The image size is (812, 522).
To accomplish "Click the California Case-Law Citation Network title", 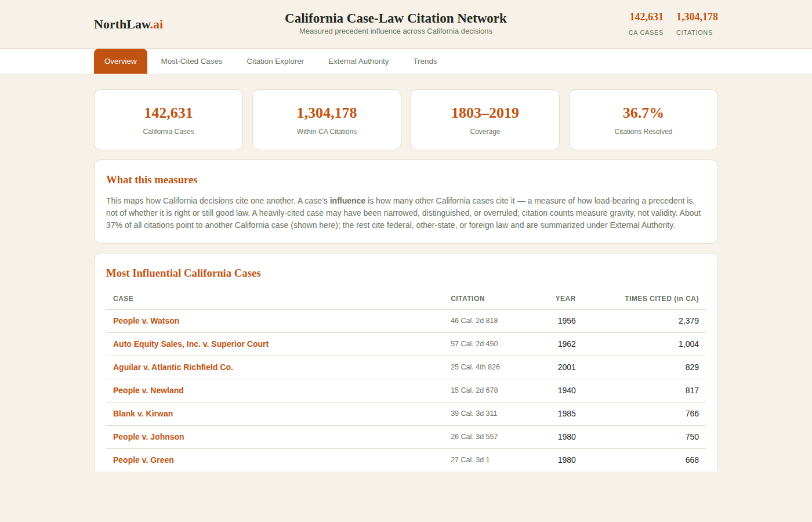I will [x=396, y=19].
